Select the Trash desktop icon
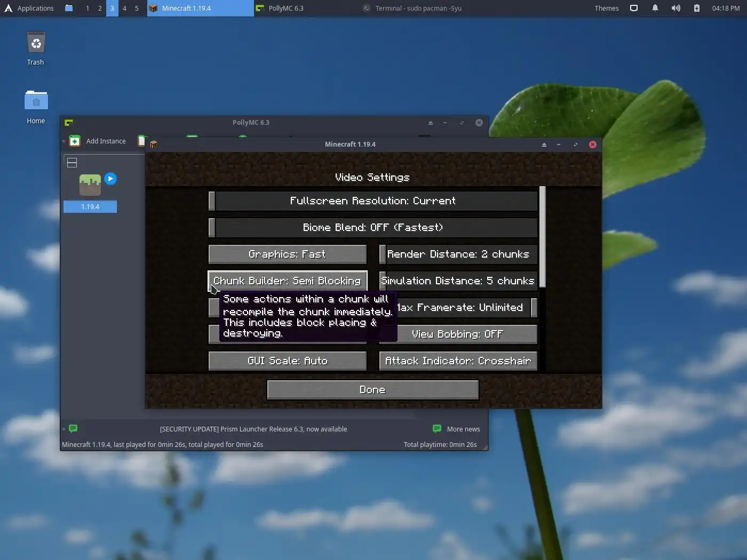The width and height of the screenshot is (747, 560). coord(36,49)
